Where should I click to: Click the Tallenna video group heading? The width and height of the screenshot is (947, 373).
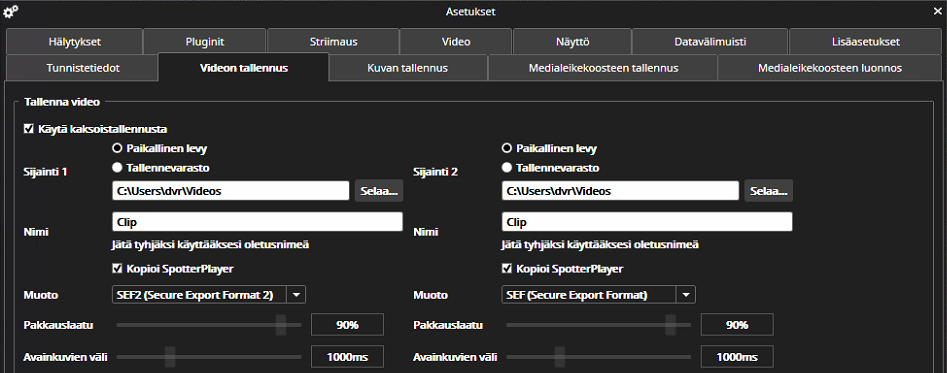pos(62,102)
